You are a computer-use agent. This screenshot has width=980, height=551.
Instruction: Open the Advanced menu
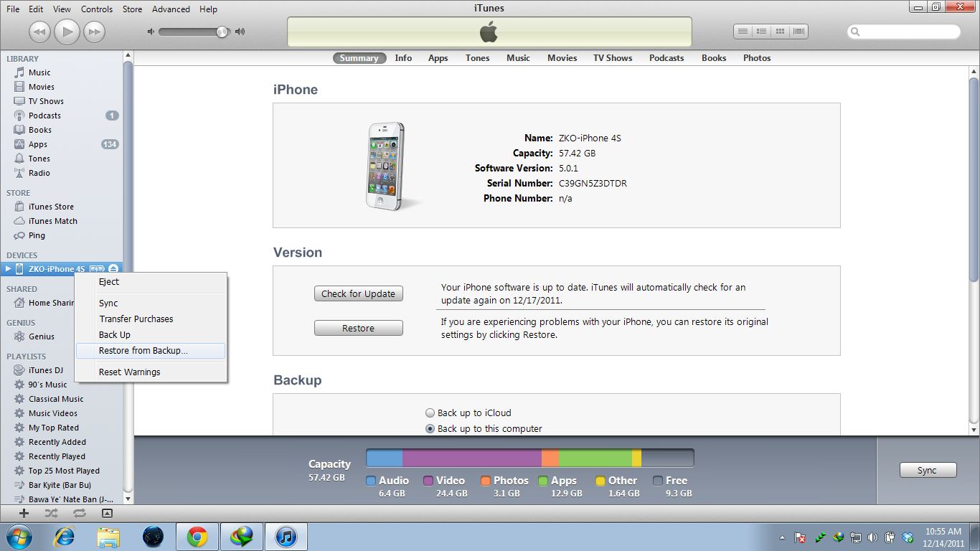click(x=171, y=9)
